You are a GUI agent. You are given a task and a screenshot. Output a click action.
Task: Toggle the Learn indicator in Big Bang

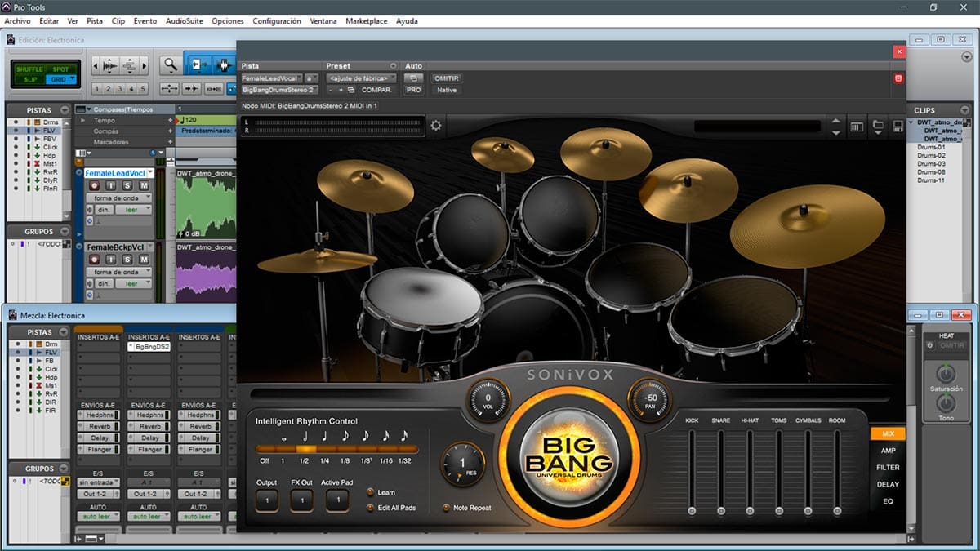[372, 492]
